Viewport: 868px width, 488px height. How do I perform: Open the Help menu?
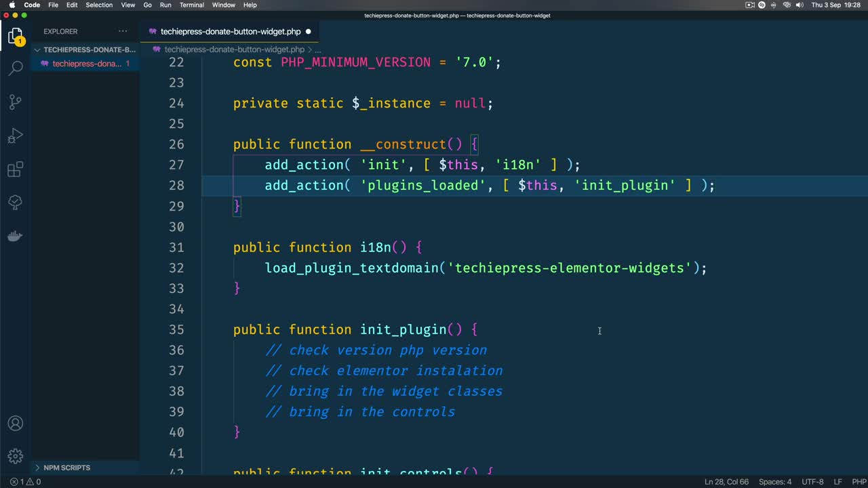coord(250,5)
